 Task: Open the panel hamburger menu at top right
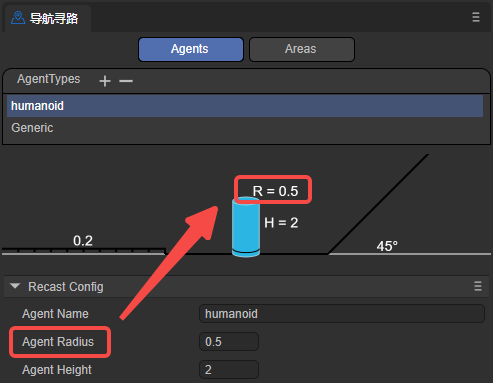coord(476,17)
